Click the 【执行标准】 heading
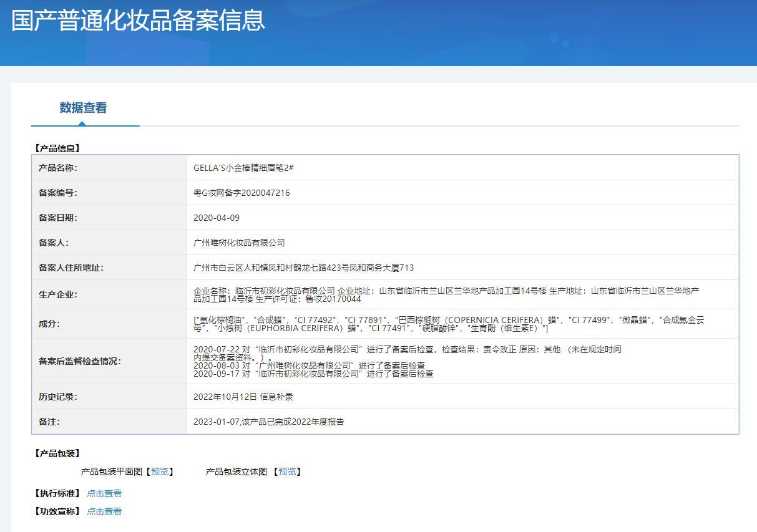Screen dimensions: 757x532 tap(57, 493)
